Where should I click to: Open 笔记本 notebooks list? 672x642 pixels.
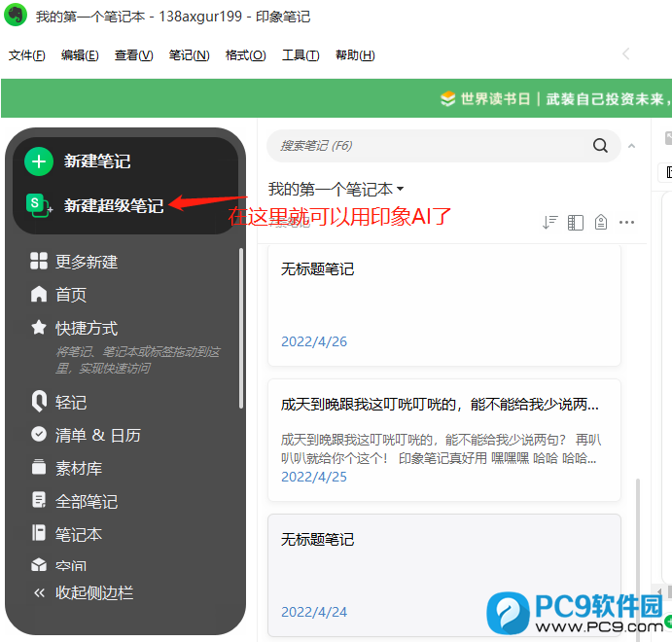click(66, 534)
